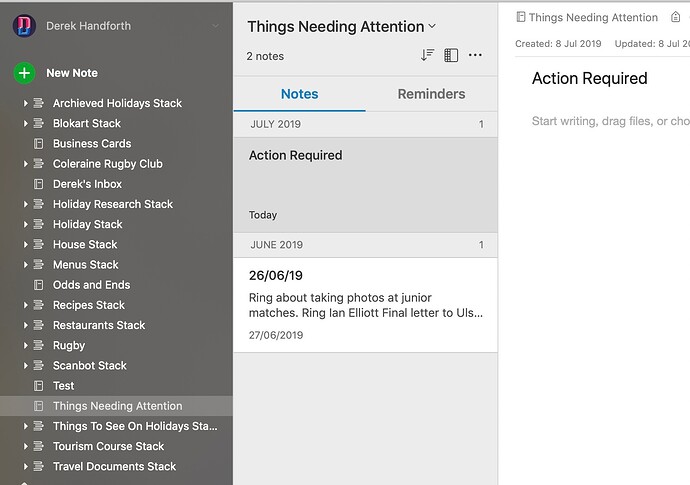Expand the Restaurants Stack triangle
The width and height of the screenshot is (690, 485).
pyautogui.click(x=25, y=325)
